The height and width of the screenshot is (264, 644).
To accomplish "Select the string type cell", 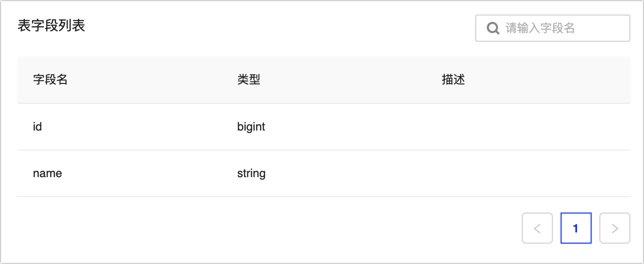I will click(x=251, y=173).
